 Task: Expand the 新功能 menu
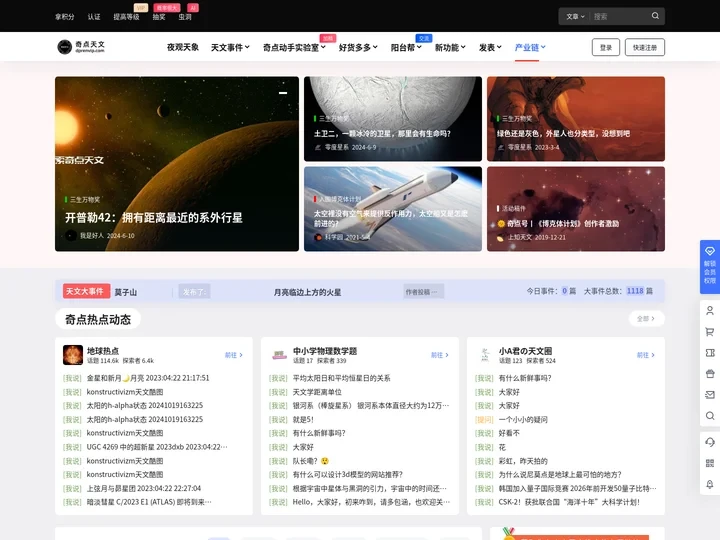point(450,47)
